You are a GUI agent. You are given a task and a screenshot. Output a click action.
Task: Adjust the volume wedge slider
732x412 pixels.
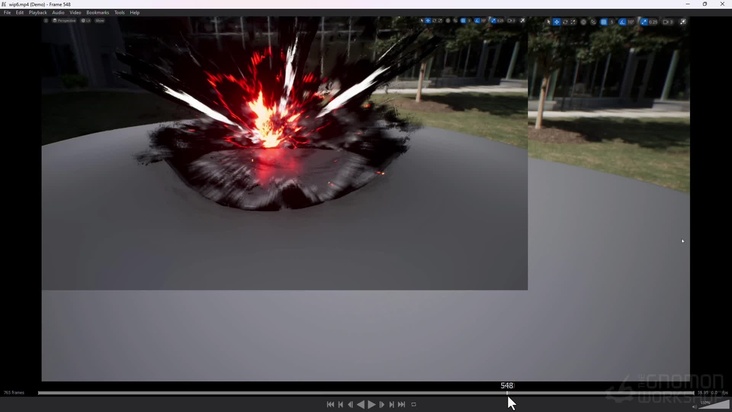tap(714, 405)
